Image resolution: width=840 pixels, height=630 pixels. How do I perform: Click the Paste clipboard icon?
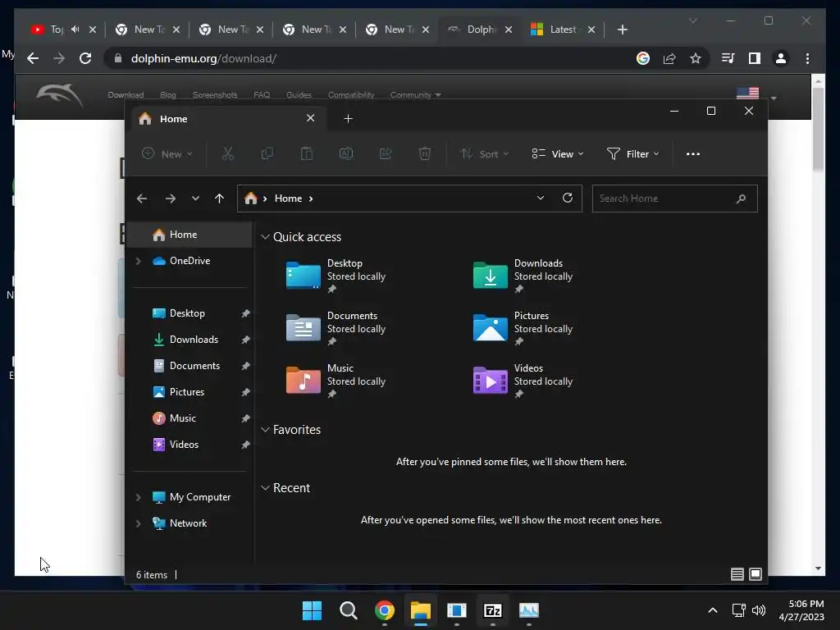[x=307, y=153]
